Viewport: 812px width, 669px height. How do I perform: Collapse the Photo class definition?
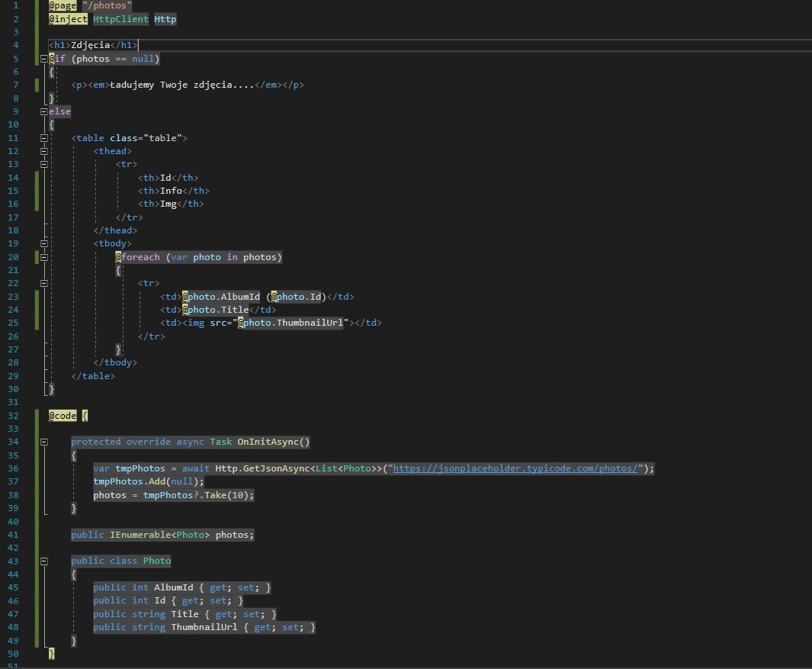[44, 561]
